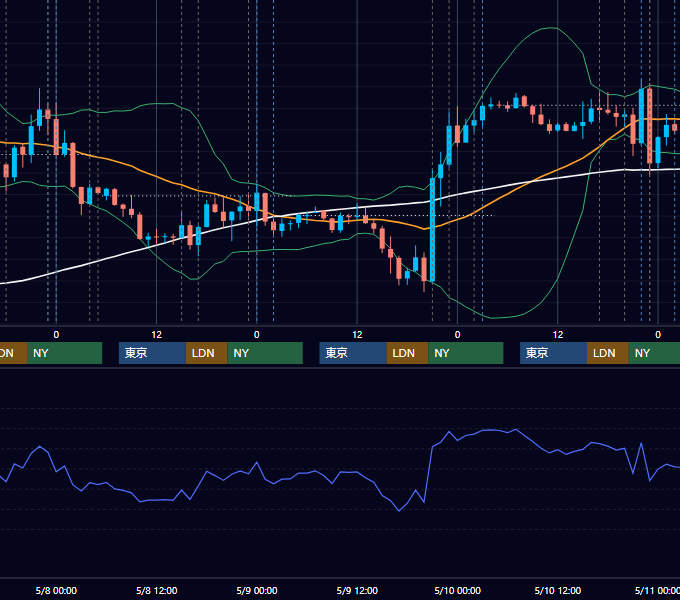Click the NY session block spanning 5/10 00:00
The image size is (680, 600).
coord(466,353)
